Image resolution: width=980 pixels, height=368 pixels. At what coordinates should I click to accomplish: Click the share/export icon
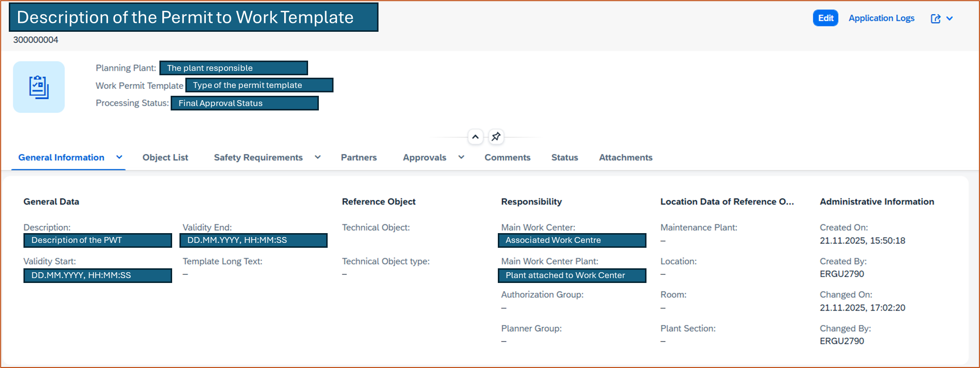[935, 19]
